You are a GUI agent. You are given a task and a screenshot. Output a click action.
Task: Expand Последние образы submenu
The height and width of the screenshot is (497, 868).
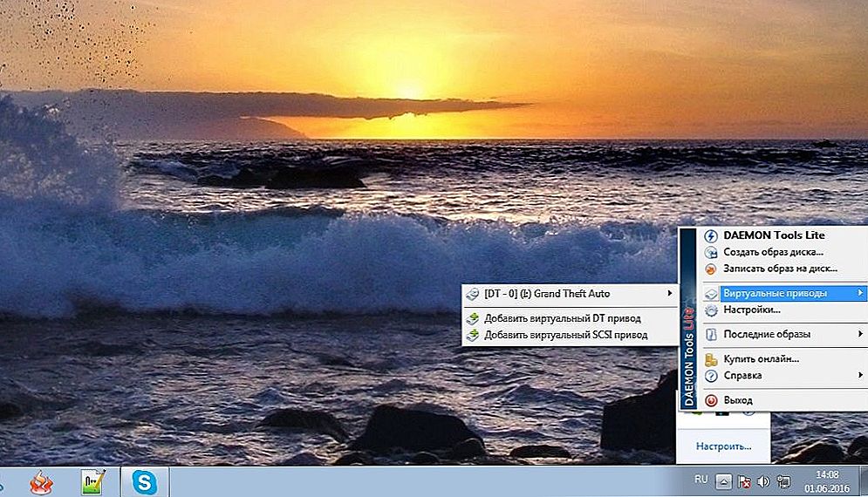(784, 334)
